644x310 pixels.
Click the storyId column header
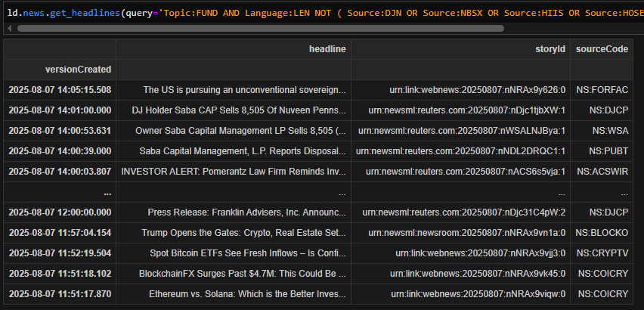[x=550, y=49]
